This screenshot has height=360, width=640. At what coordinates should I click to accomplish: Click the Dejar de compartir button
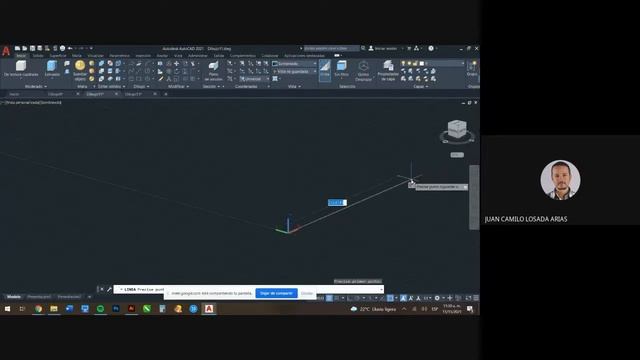pyautogui.click(x=276, y=293)
